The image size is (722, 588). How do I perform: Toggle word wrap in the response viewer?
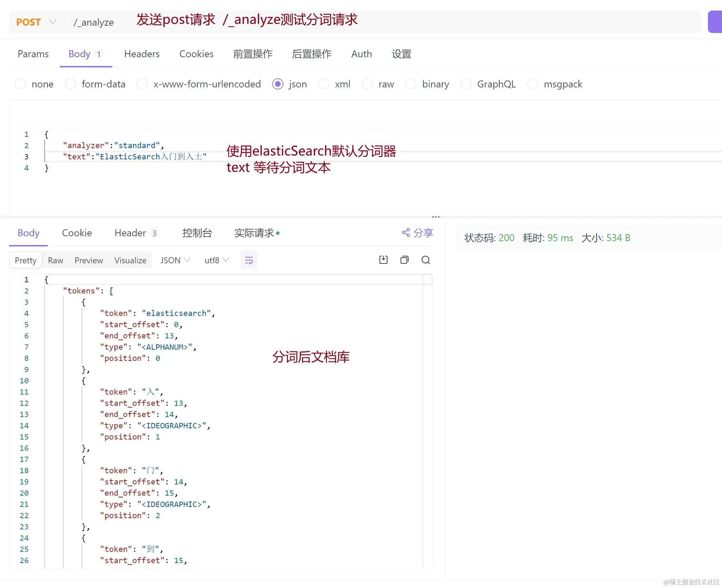point(249,260)
